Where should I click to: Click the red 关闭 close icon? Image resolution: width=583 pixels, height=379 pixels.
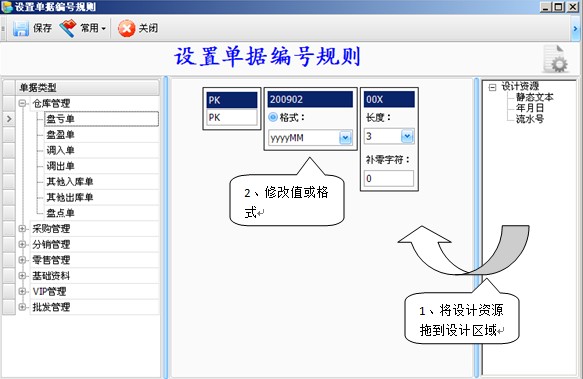(x=126, y=28)
